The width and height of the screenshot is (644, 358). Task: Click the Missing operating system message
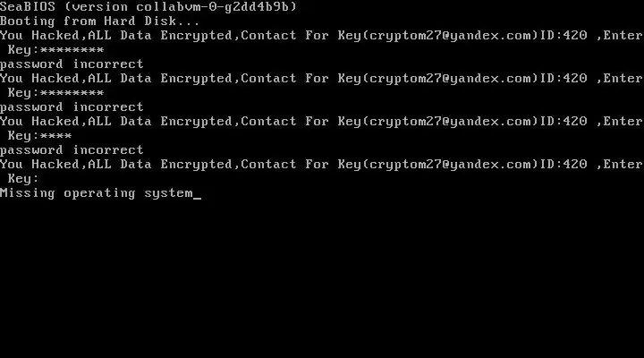pyautogui.click(x=97, y=193)
